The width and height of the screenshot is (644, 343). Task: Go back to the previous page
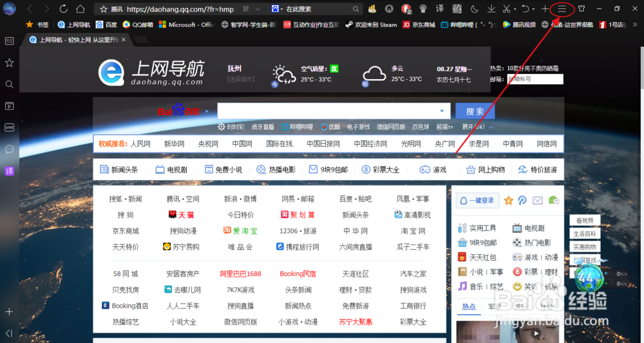(x=30, y=8)
